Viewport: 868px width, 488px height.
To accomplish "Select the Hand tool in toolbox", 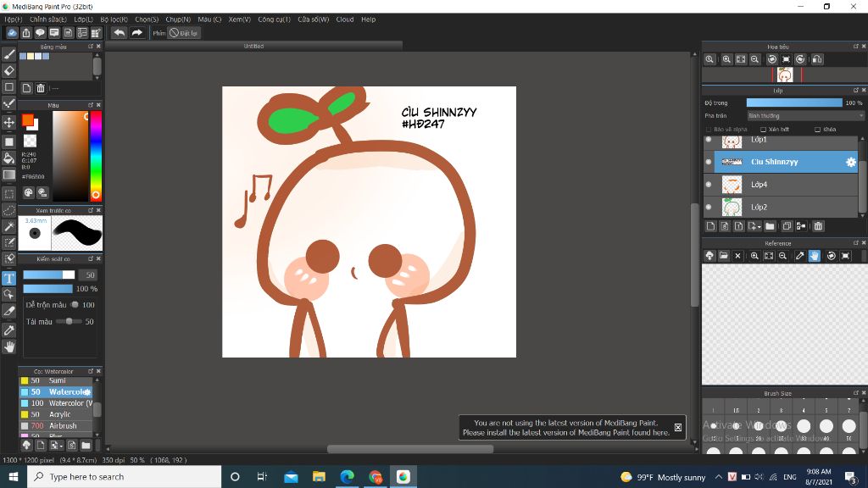I will point(8,347).
